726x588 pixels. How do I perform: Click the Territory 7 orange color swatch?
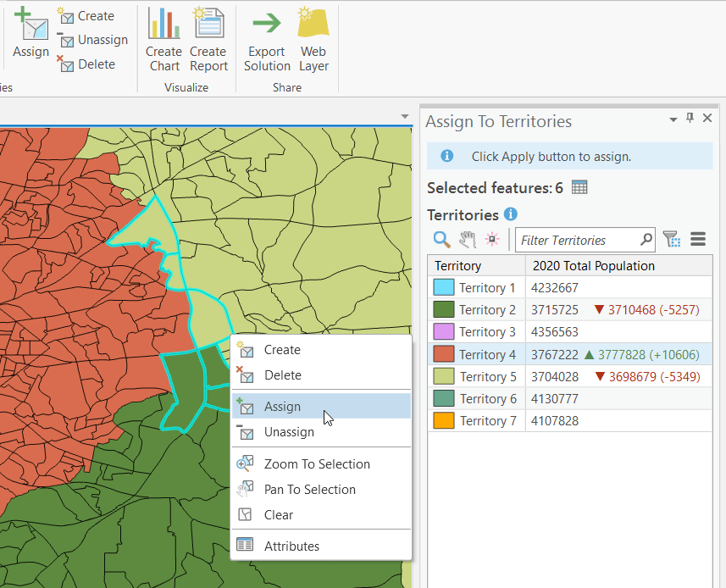(x=443, y=420)
